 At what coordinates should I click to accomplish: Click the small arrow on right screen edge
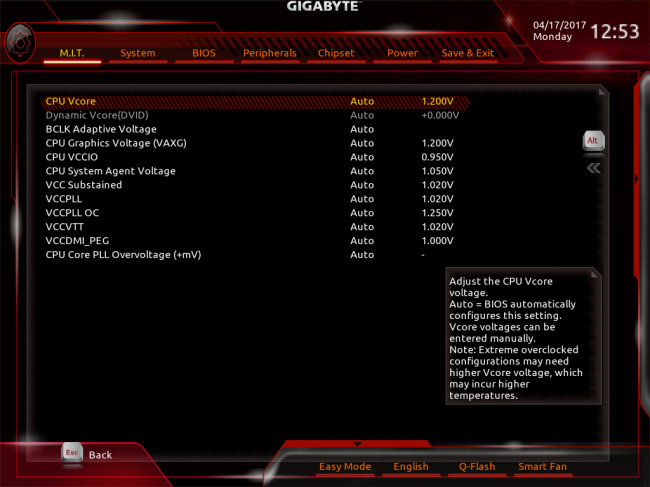[636, 179]
